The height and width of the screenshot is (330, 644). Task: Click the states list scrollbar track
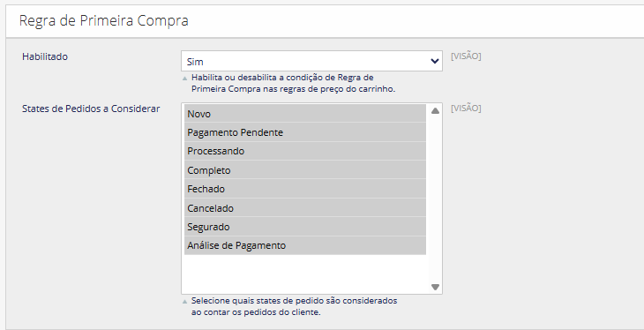click(435, 199)
